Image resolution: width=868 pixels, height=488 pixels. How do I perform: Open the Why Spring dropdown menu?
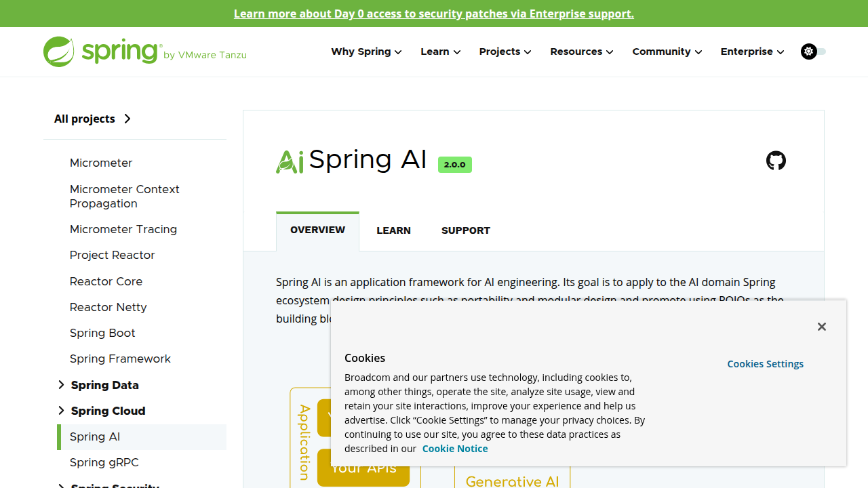(x=366, y=52)
